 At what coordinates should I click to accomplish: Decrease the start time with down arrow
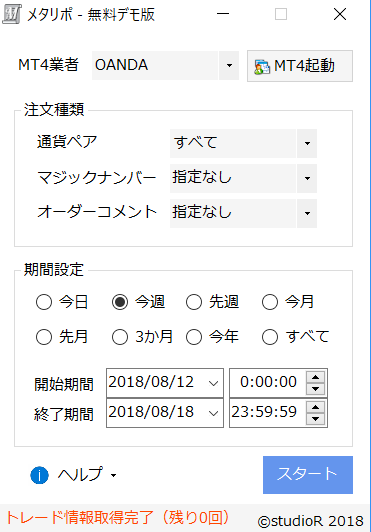315,389
